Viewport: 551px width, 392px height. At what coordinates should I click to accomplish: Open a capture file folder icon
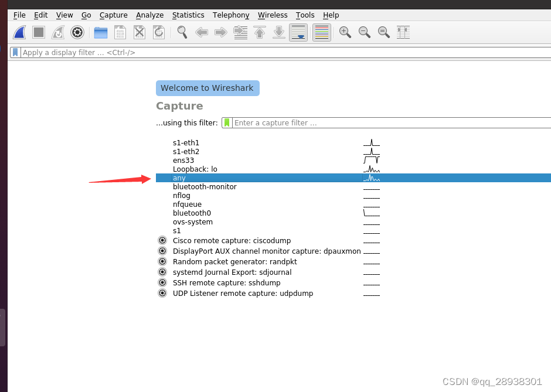pyautogui.click(x=100, y=33)
